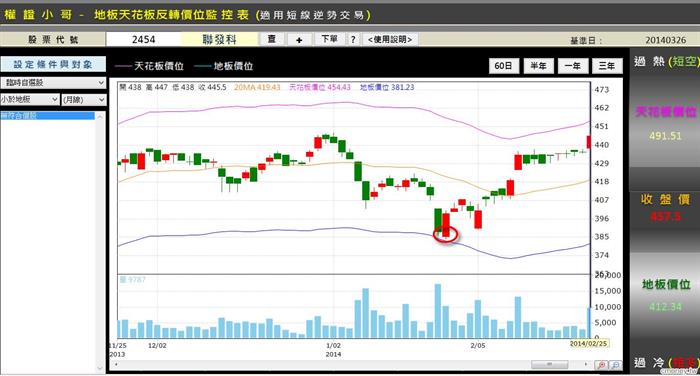Click the 1/02 date axis label
This screenshot has height=376, width=700.
tap(333, 346)
